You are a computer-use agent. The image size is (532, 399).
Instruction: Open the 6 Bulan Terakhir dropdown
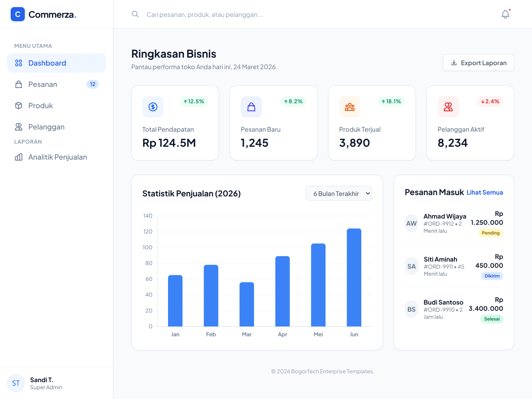339,193
